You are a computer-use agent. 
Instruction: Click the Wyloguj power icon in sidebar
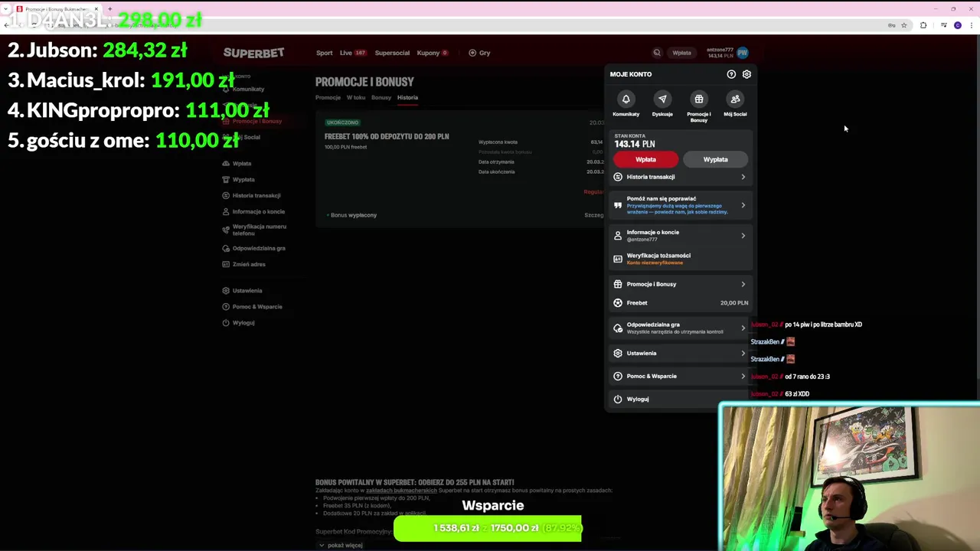tap(226, 323)
